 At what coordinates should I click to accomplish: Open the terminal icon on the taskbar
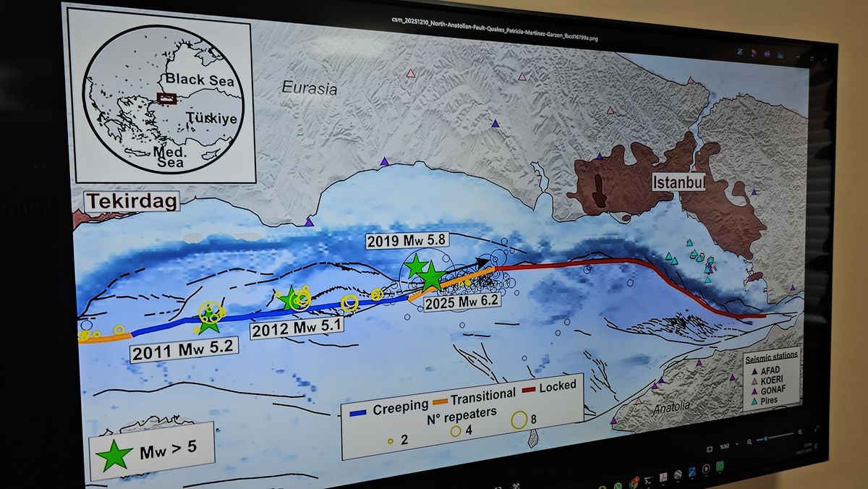(648, 480)
